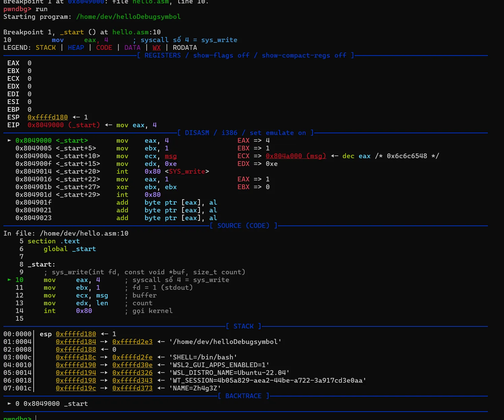Click stack pointer target 0xffffd2e3
Image resolution: width=504 pixels, height=420 pixels.
(x=132, y=342)
